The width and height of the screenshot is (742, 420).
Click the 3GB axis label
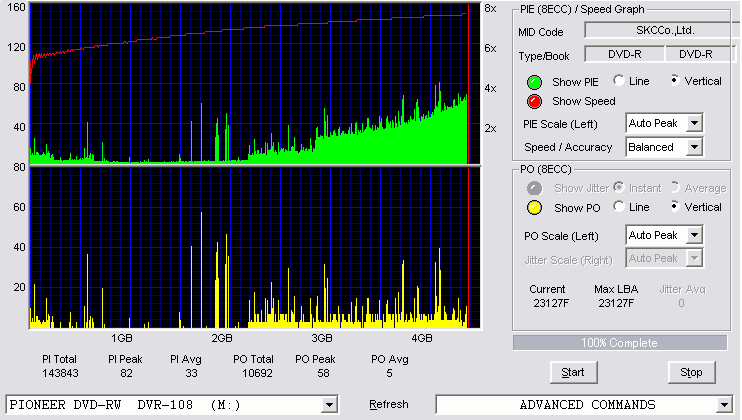pyautogui.click(x=322, y=338)
